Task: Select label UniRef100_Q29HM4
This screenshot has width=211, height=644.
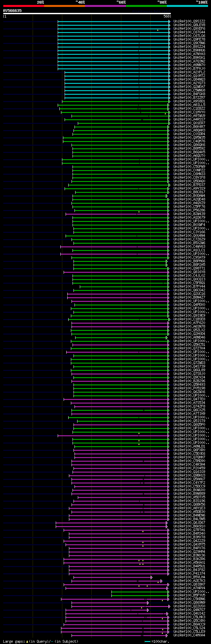Action: (x=189, y=552)
